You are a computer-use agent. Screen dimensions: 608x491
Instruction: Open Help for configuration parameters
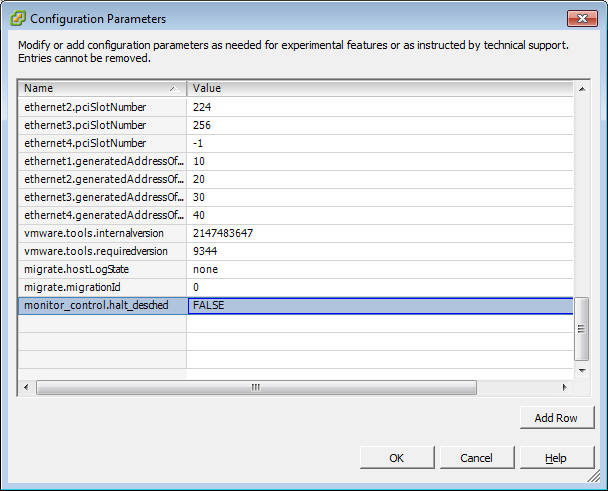556,458
